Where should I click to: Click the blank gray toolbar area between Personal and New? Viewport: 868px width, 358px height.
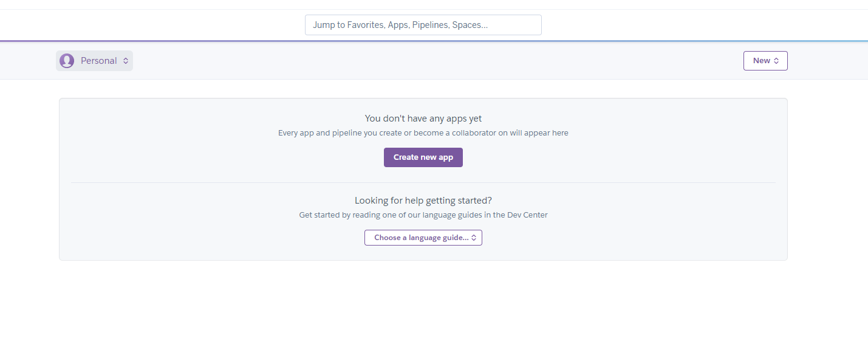(437, 61)
